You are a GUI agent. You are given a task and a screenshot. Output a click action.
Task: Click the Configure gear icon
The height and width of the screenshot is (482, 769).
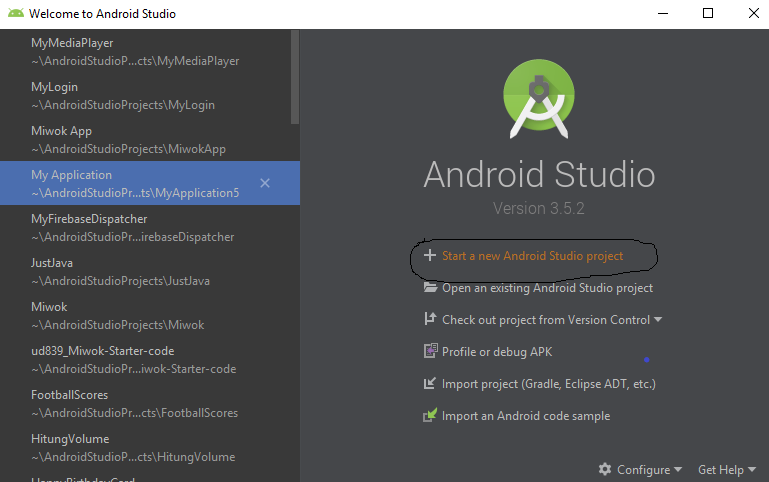point(605,469)
